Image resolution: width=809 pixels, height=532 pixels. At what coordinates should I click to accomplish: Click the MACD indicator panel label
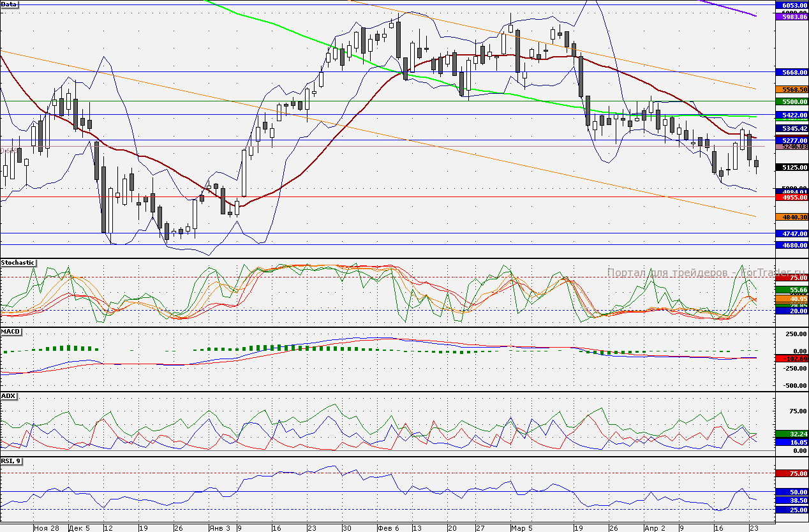10,332
